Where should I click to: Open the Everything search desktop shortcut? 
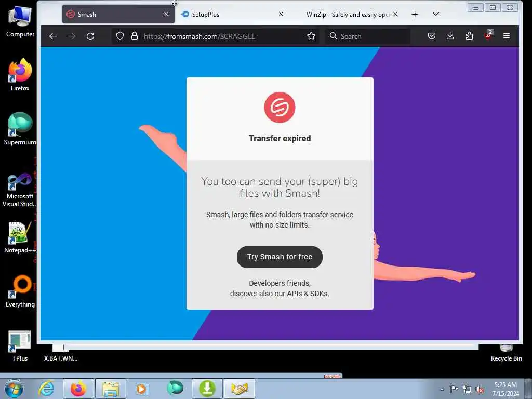point(20,291)
